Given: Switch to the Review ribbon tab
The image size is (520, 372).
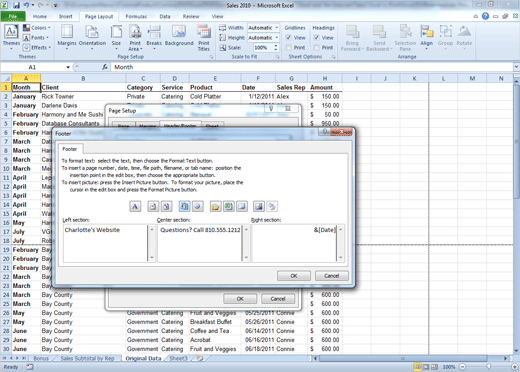Looking at the screenshot, I should (191, 16).
